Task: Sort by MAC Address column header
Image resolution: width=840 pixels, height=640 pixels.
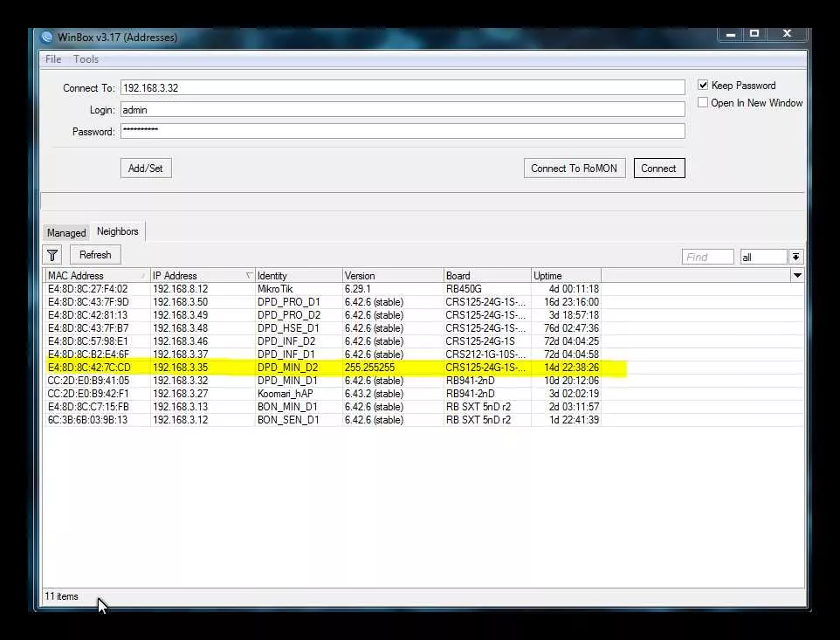Action: click(x=97, y=276)
